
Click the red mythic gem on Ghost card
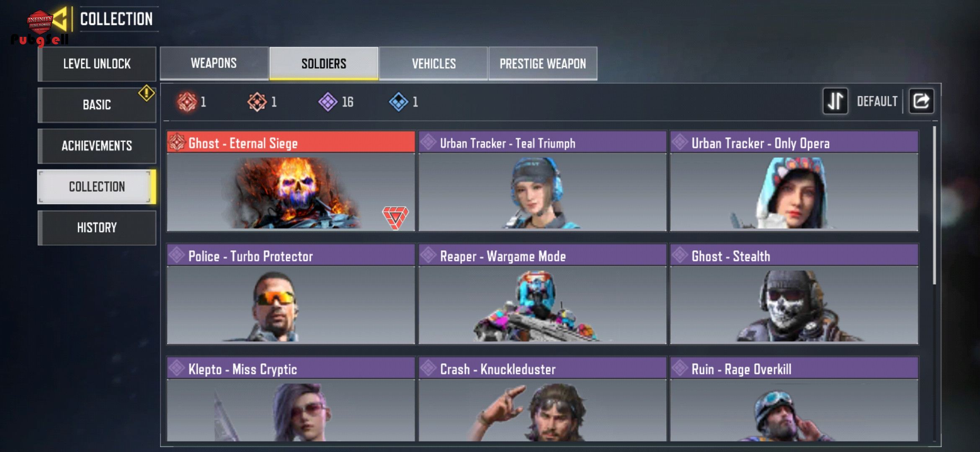click(395, 217)
